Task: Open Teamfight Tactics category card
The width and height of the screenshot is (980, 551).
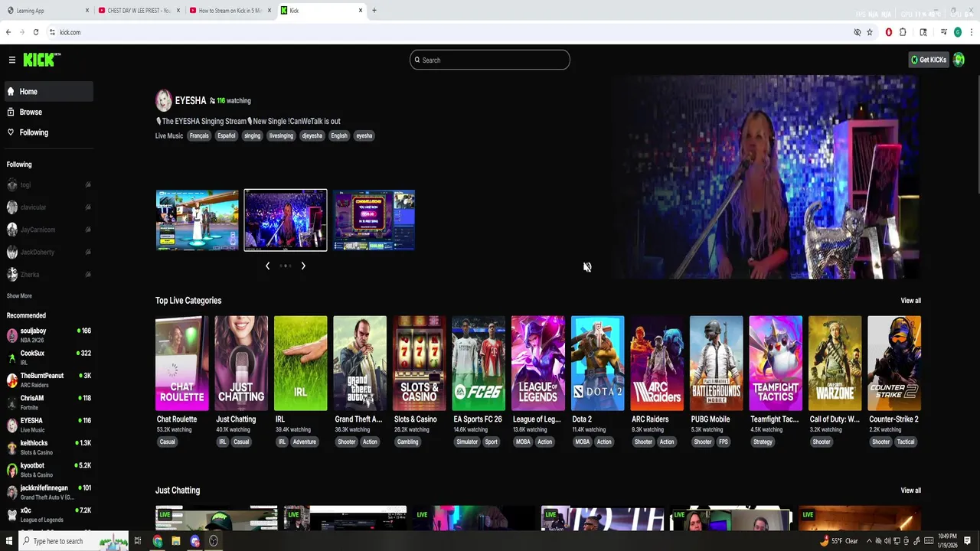Action: tap(776, 364)
